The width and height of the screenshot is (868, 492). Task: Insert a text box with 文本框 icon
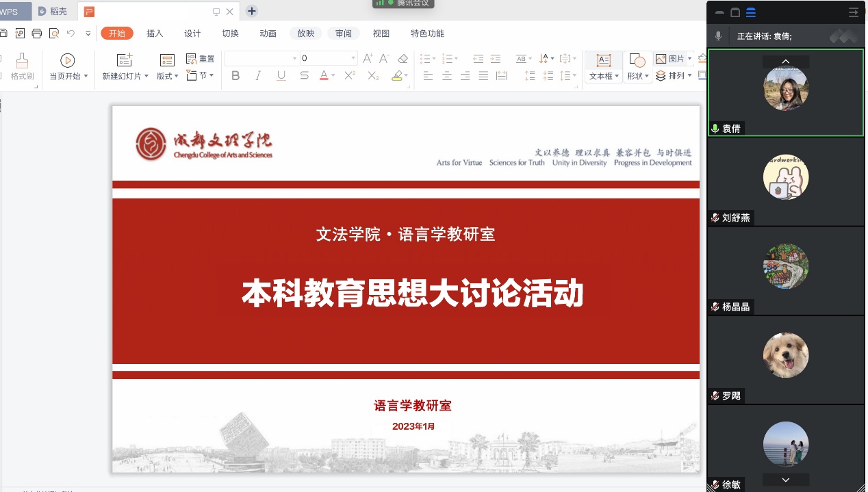click(603, 60)
